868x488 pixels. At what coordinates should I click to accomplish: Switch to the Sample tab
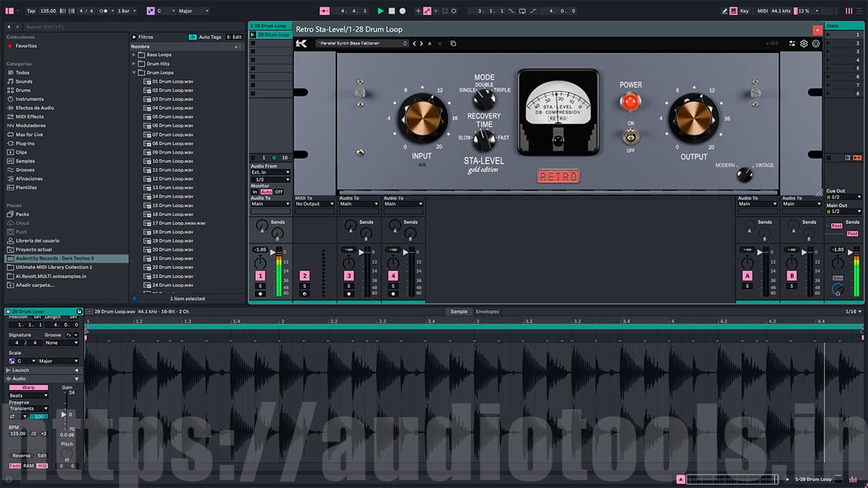[459, 312]
